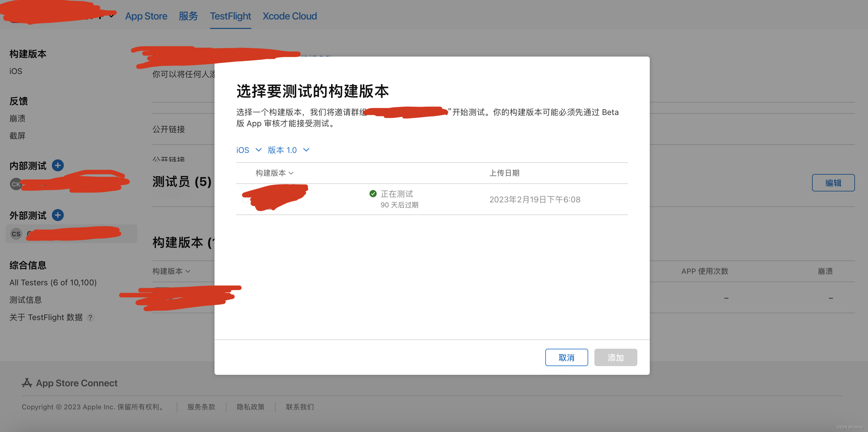Add a new internal testing group
Viewport: 868px width, 432px height.
[x=58, y=165]
